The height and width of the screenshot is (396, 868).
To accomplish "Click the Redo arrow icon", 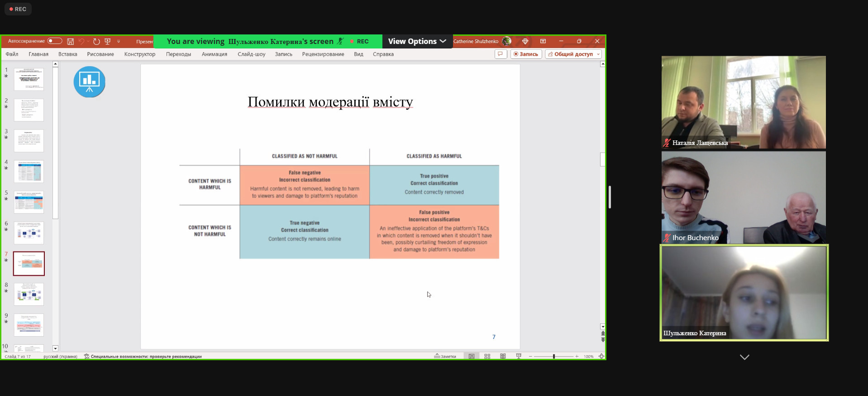I will coord(96,41).
